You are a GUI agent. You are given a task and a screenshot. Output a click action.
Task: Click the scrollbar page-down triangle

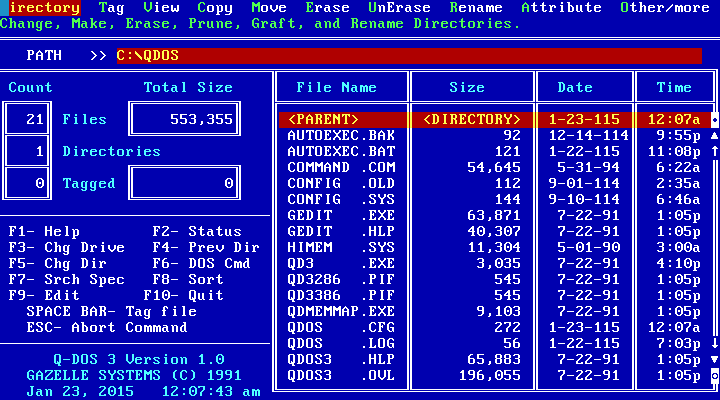(x=715, y=360)
